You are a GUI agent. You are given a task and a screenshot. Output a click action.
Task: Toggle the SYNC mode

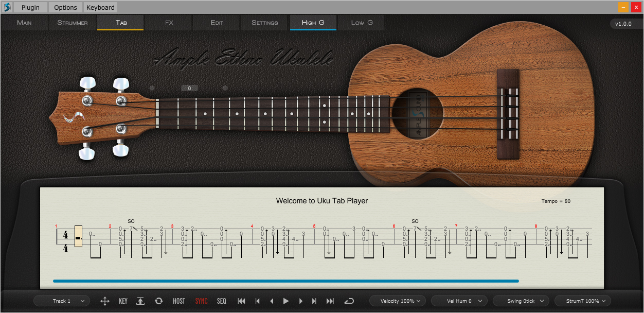(x=202, y=301)
